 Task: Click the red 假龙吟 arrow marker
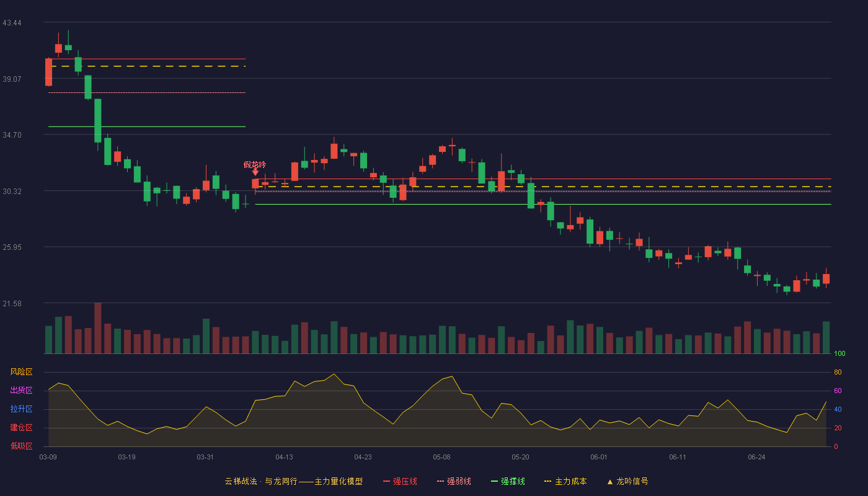pyautogui.click(x=255, y=172)
